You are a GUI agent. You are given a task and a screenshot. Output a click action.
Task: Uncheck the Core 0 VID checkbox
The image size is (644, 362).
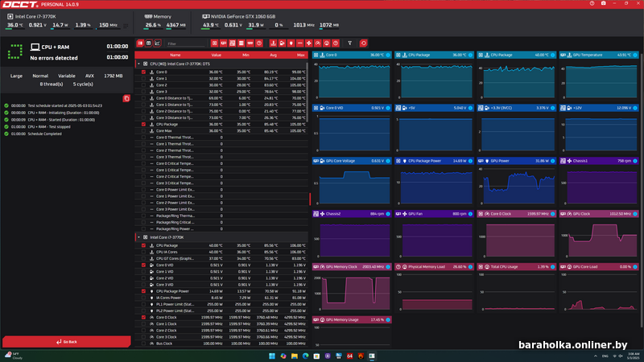(143, 265)
